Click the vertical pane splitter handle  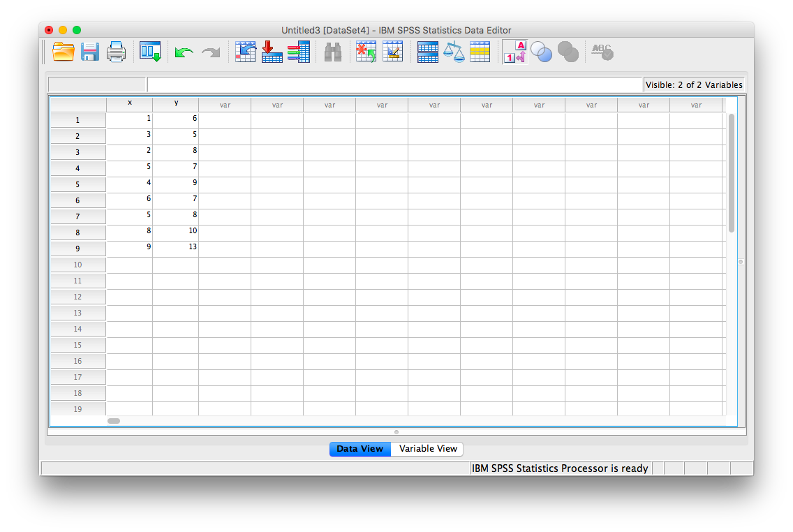(x=741, y=262)
